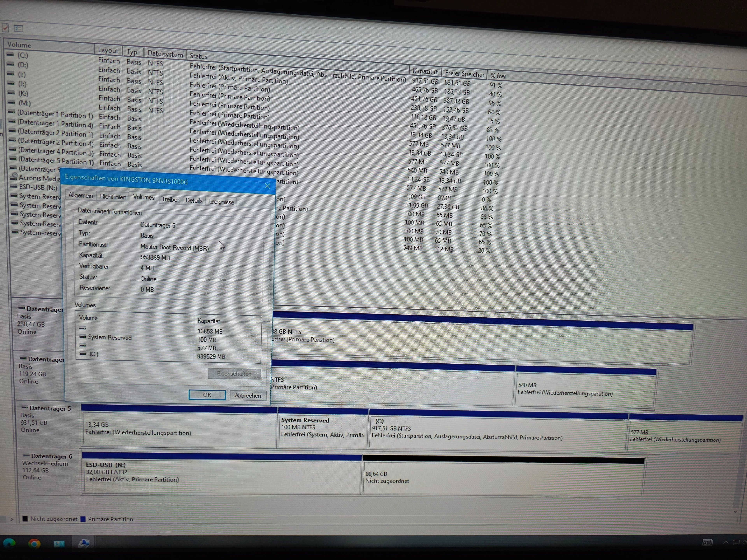Select the (C:) drive icon in the volume list

tap(11, 54)
